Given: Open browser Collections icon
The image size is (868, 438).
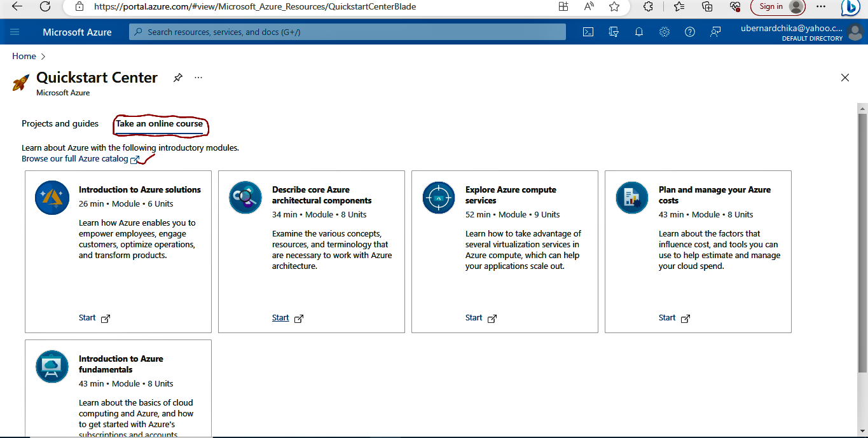Looking at the screenshot, I should point(707,6).
